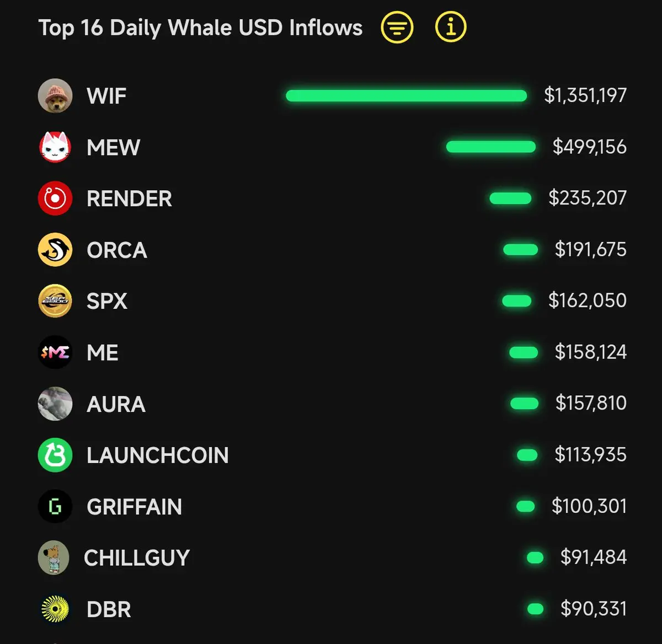Open the LAUNCHCOIN token name
Screen dimensions: 662x644
coord(157,455)
